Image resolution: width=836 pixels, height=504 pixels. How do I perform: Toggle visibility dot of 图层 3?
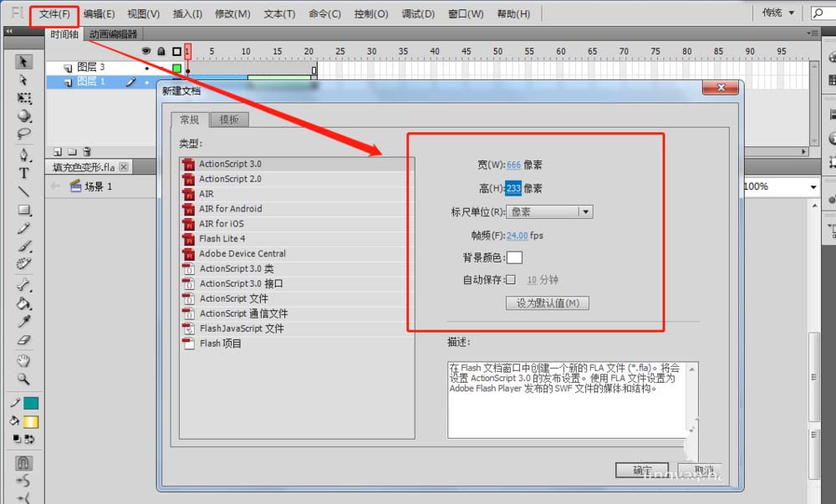pyautogui.click(x=147, y=69)
